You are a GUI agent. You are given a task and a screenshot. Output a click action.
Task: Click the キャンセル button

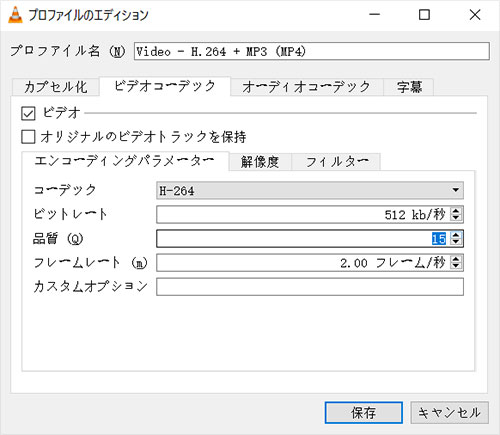pyautogui.click(x=449, y=413)
